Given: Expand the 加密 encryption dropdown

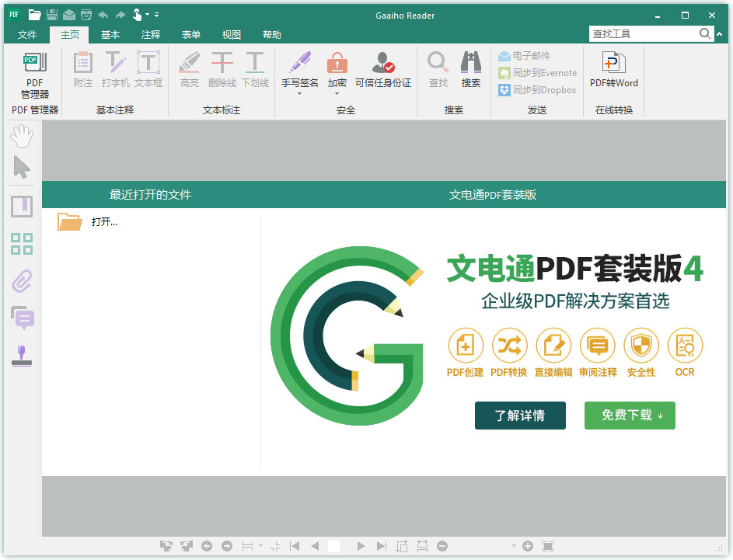Looking at the screenshot, I should (337, 93).
